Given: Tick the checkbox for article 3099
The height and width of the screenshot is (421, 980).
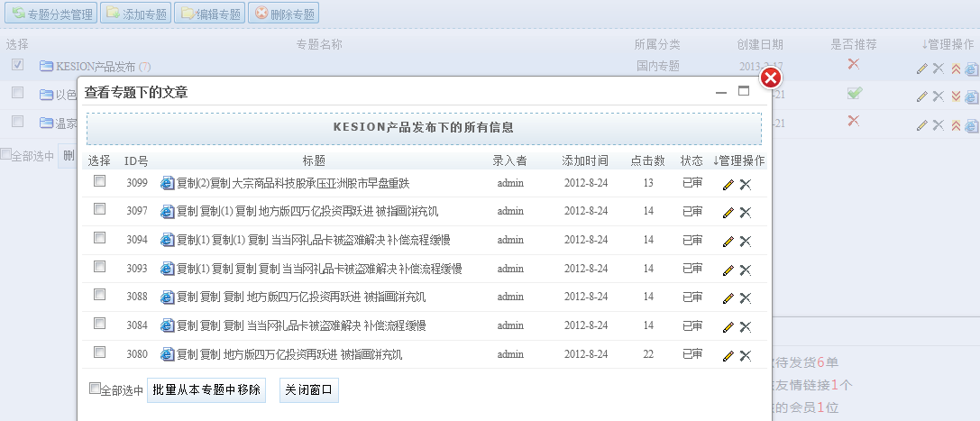Looking at the screenshot, I should pyautogui.click(x=99, y=180).
